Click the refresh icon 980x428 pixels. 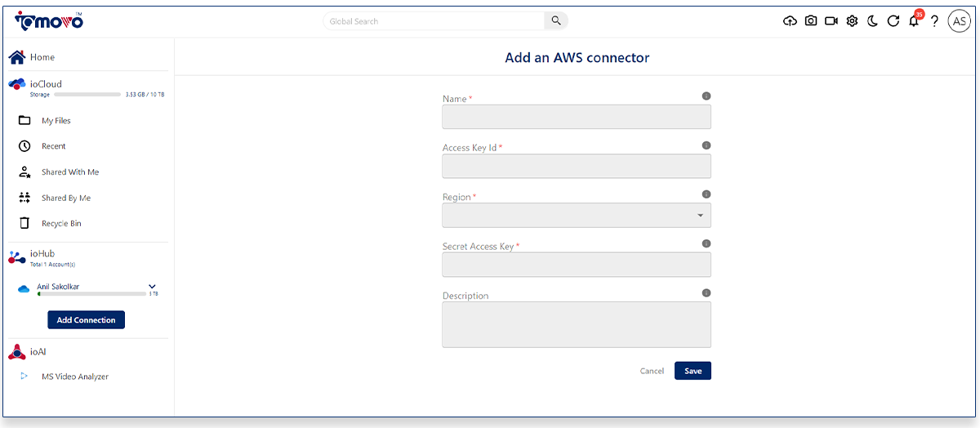pyautogui.click(x=893, y=21)
